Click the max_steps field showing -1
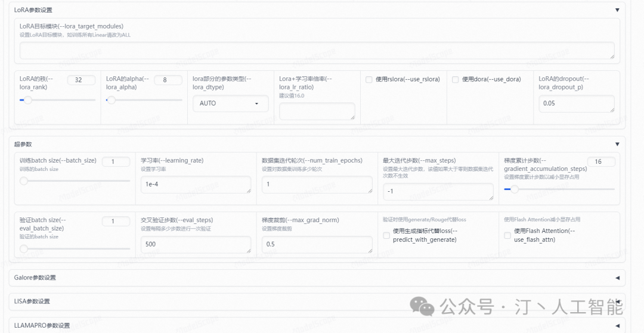This screenshot has height=333, width=644. [x=438, y=191]
